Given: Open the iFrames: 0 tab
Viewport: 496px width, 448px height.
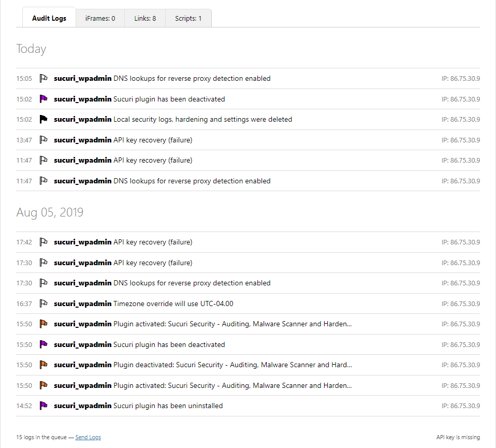Looking at the screenshot, I should tap(100, 18).
